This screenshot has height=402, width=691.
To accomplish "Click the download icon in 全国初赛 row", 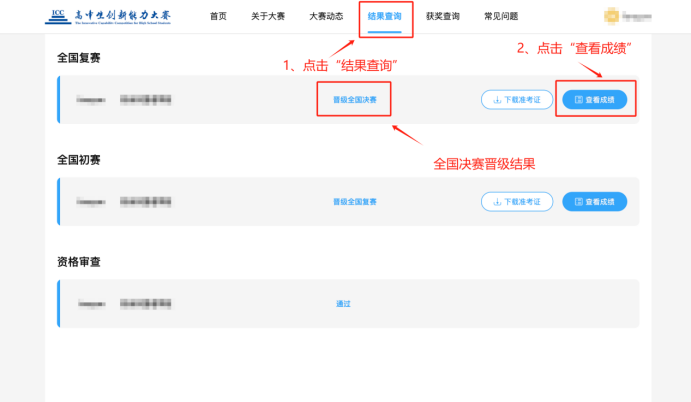I will coord(495,202).
